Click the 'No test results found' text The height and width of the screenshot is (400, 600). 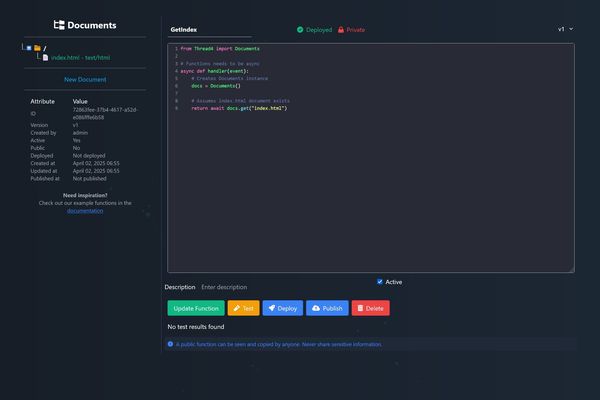click(x=196, y=327)
